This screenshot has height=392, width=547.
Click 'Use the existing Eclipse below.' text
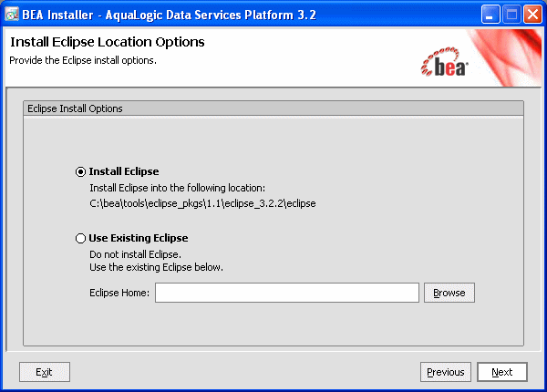pyautogui.click(x=156, y=267)
